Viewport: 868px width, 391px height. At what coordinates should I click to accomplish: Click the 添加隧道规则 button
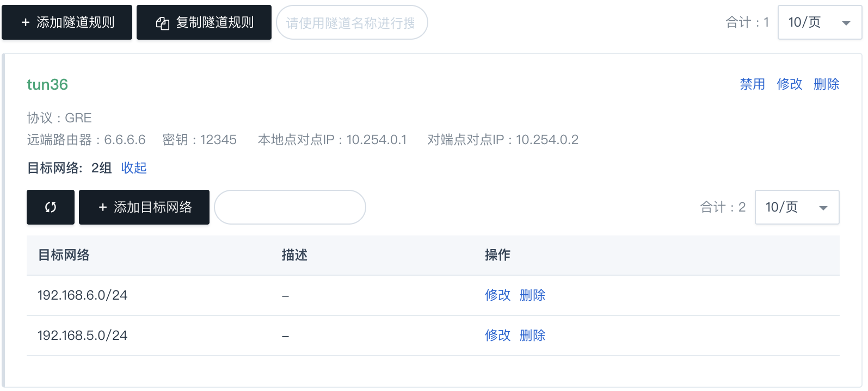click(x=67, y=22)
